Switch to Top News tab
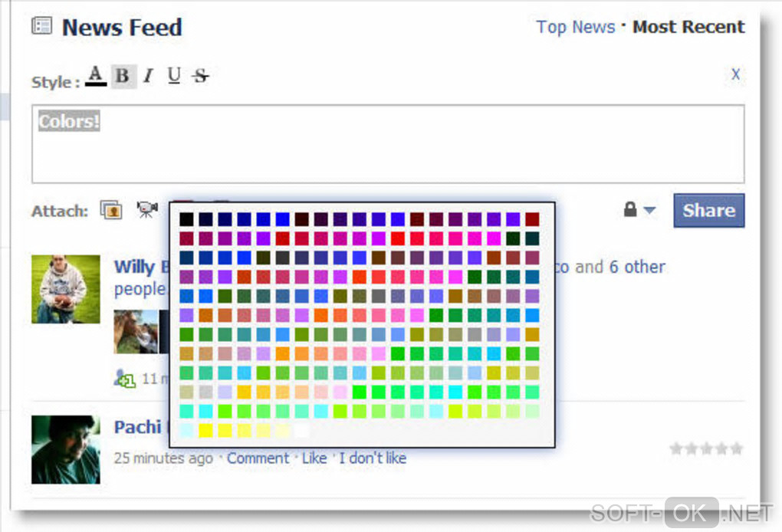This screenshot has width=782, height=532. [x=575, y=27]
